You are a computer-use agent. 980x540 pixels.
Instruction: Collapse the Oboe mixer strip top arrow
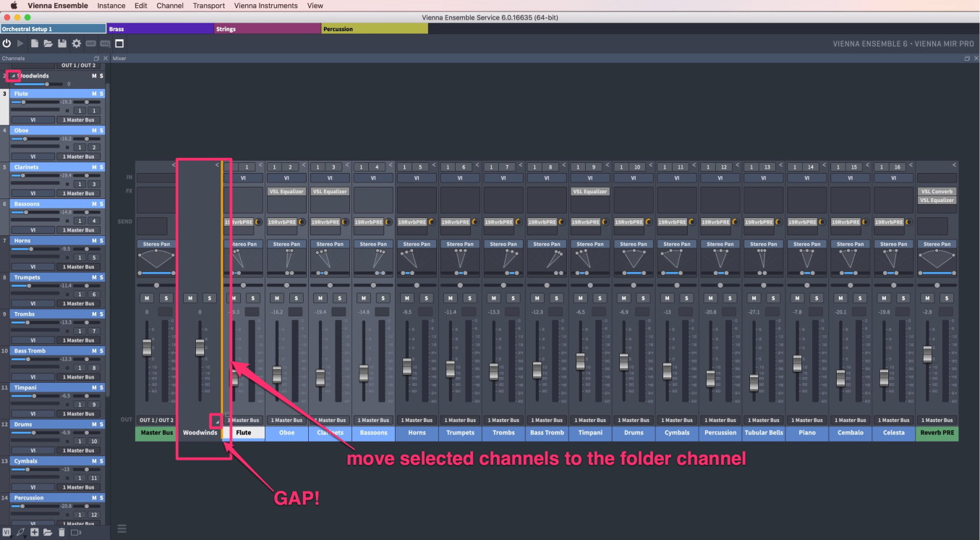click(x=303, y=165)
